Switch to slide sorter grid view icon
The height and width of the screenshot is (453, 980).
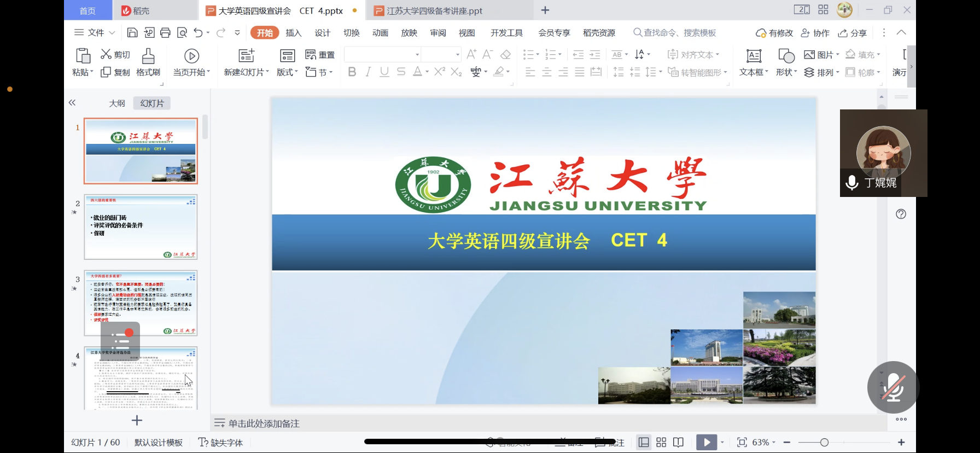pos(661,442)
